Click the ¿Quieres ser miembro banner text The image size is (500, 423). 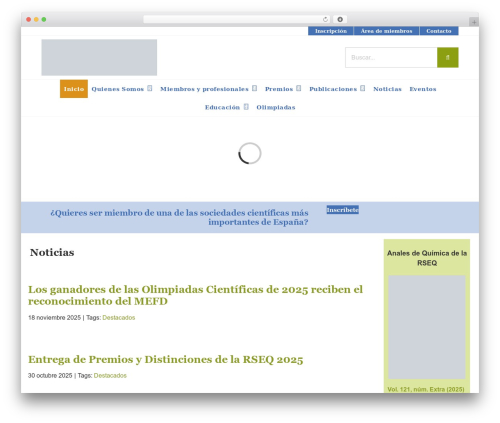pyautogui.click(x=179, y=217)
